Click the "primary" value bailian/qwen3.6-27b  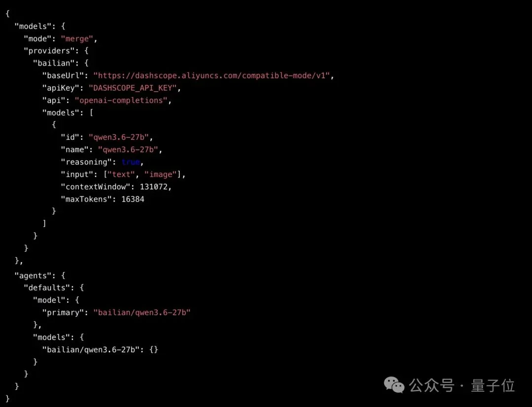(x=142, y=312)
